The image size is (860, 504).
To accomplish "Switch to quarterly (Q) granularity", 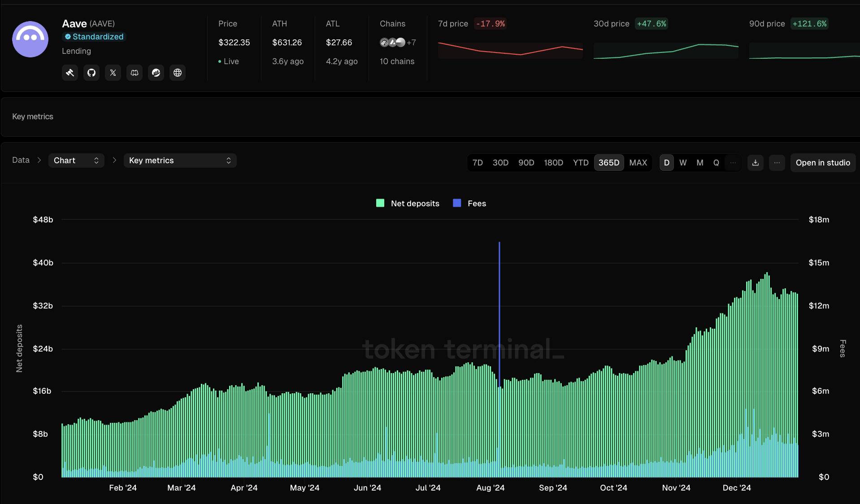I will [x=716, y=163].
